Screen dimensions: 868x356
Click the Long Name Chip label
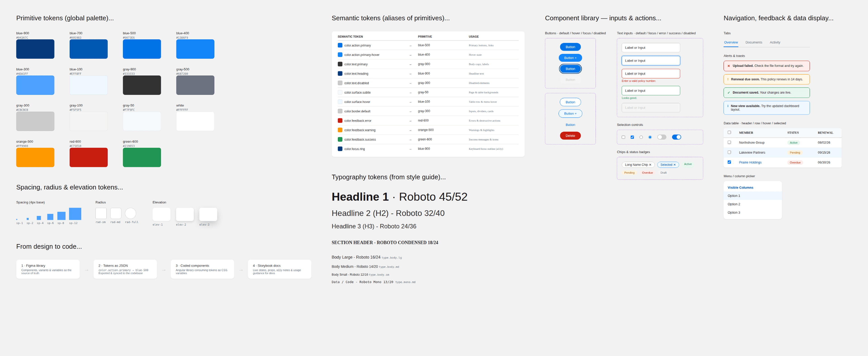pos(636,165)
